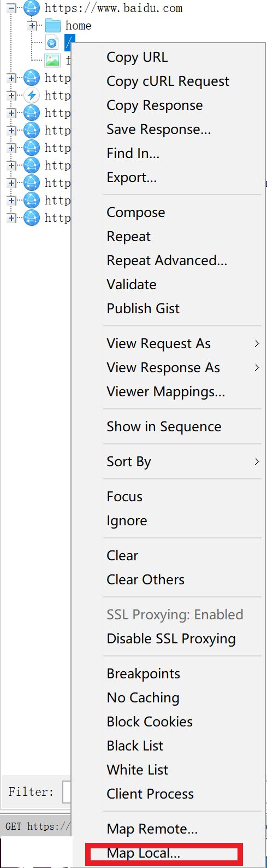267x868 pixels.
Task: Select Map Remote menu entry
Action: (152, 829)
